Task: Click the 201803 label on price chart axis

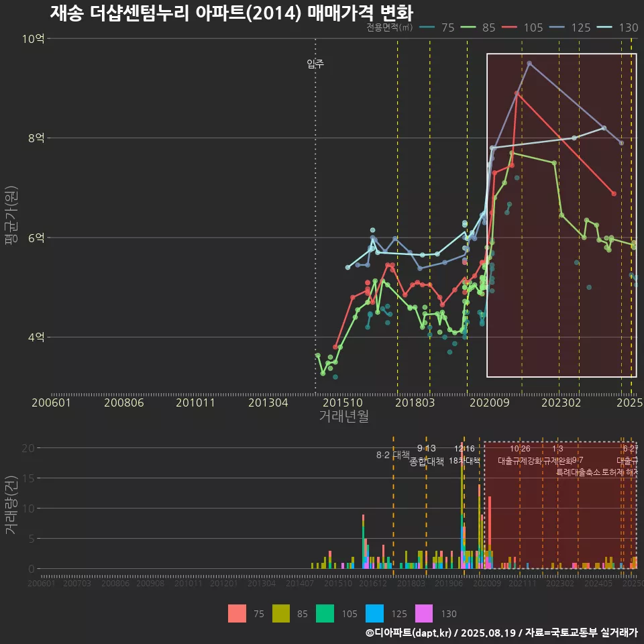Action: coord(415,402)
